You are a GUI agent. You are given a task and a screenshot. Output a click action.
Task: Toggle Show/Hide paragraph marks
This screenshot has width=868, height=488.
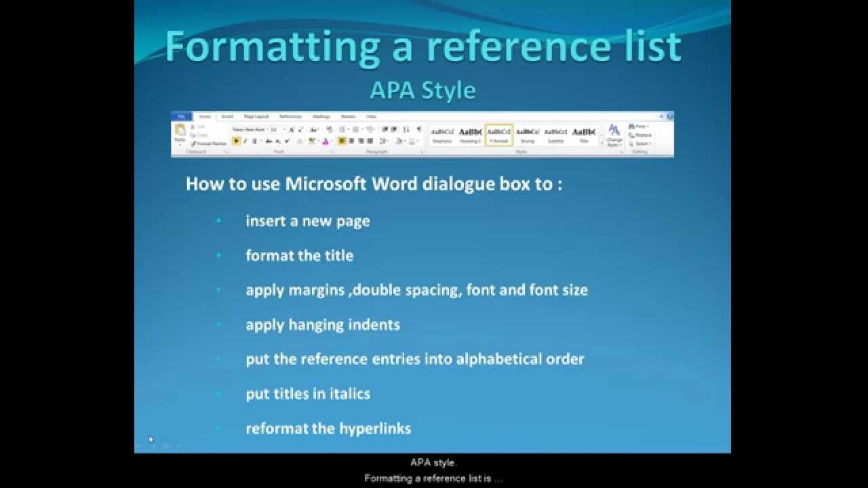419,129
